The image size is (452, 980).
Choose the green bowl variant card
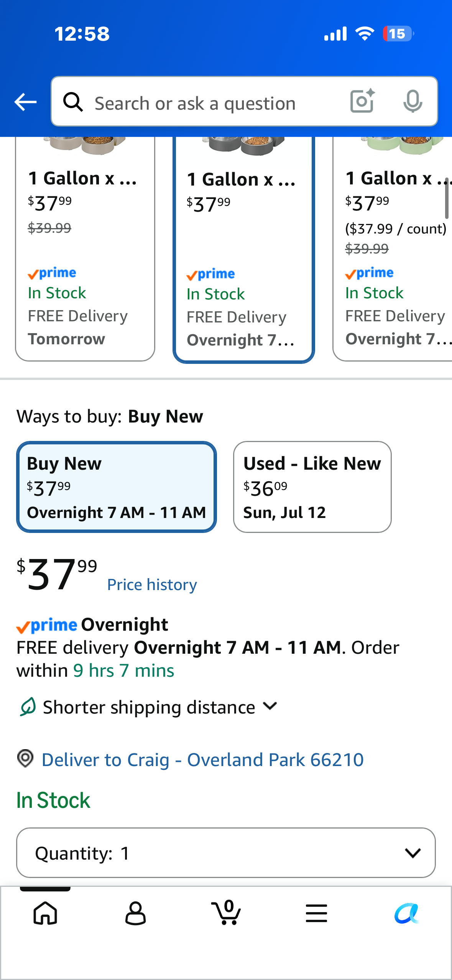click(392, 249)
